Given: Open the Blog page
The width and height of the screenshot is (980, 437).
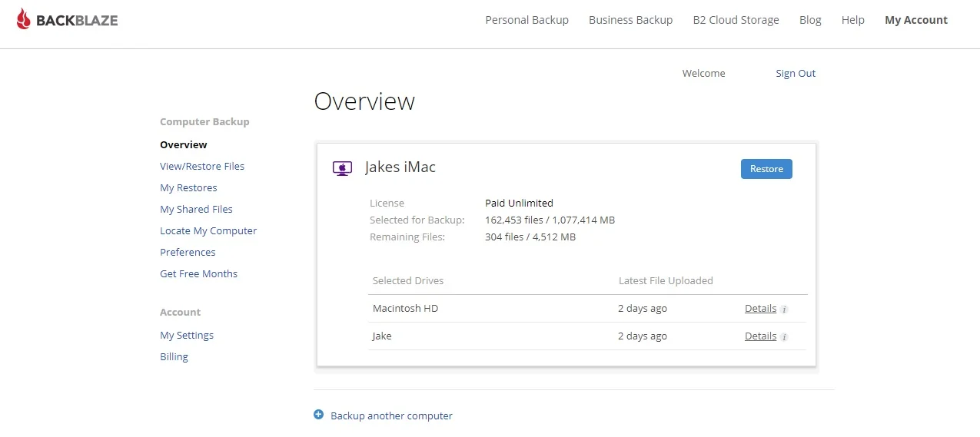Looking at the screenshot, I should click(810, 20).
